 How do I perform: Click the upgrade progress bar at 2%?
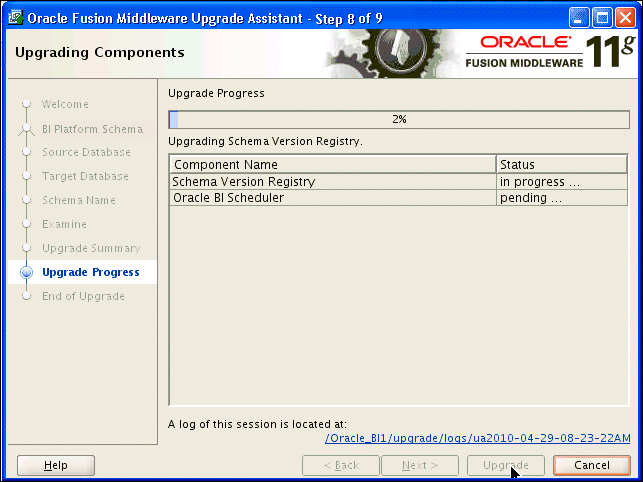tap(399, 119)
